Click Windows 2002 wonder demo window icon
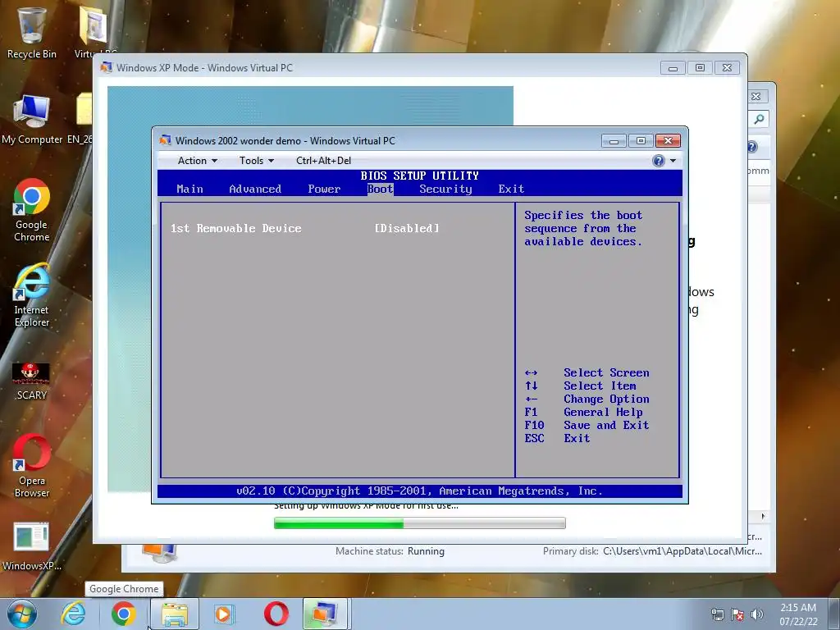This screenshot has width=840, height=630. click(165, 140)
